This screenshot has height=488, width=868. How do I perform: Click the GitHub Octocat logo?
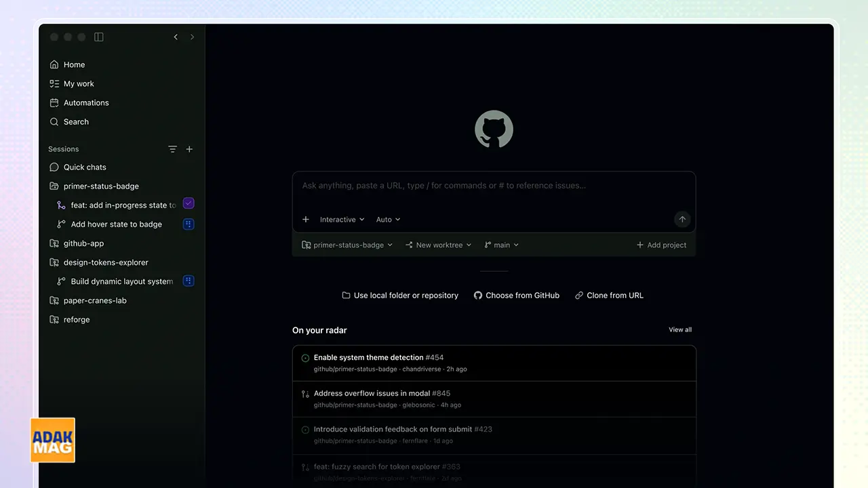(x=494, y=129)
